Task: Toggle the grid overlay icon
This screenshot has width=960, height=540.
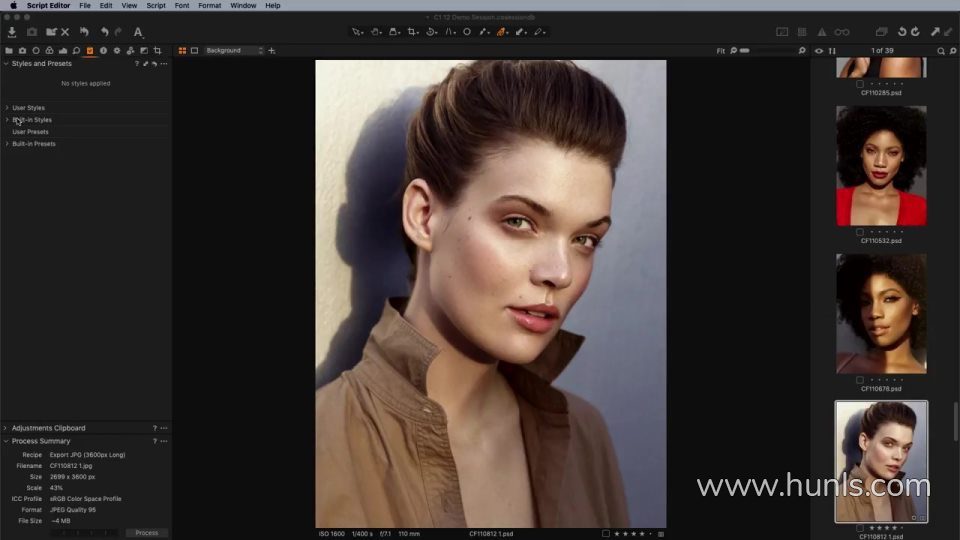Action: (x=802, y=32)
